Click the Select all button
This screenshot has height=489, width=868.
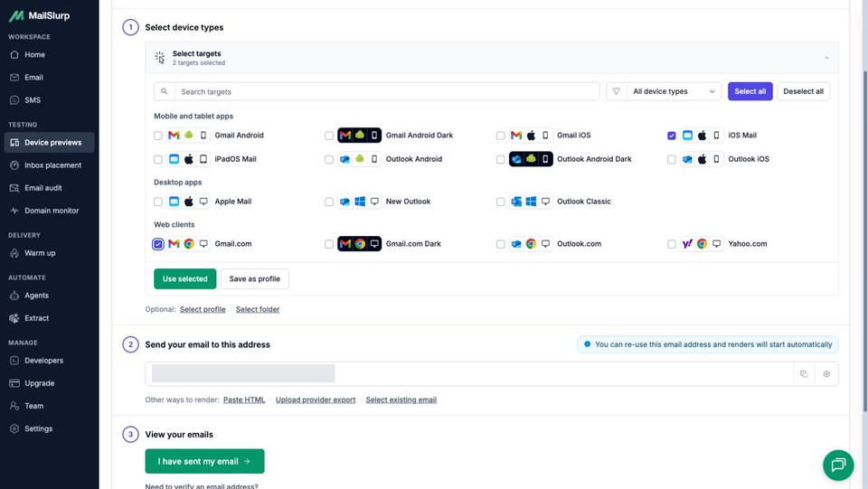[x=750, y=92]
